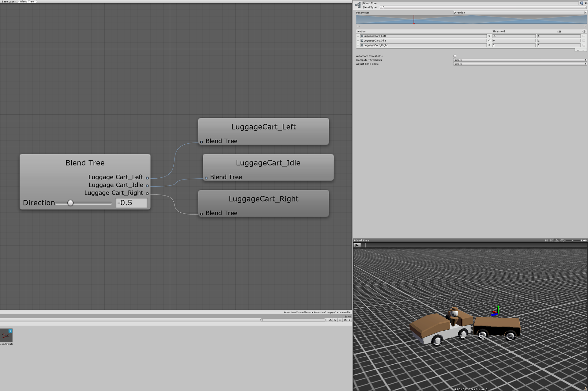Click the time scale field of LuggageCart_Left

coord(559,36)
